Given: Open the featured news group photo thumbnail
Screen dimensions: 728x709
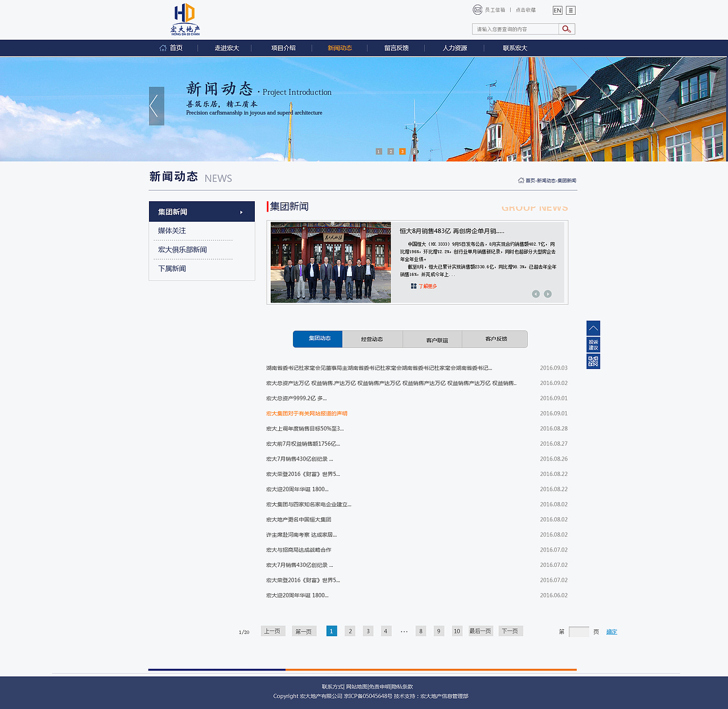Looking at the screenshot, I should [330, 262].
